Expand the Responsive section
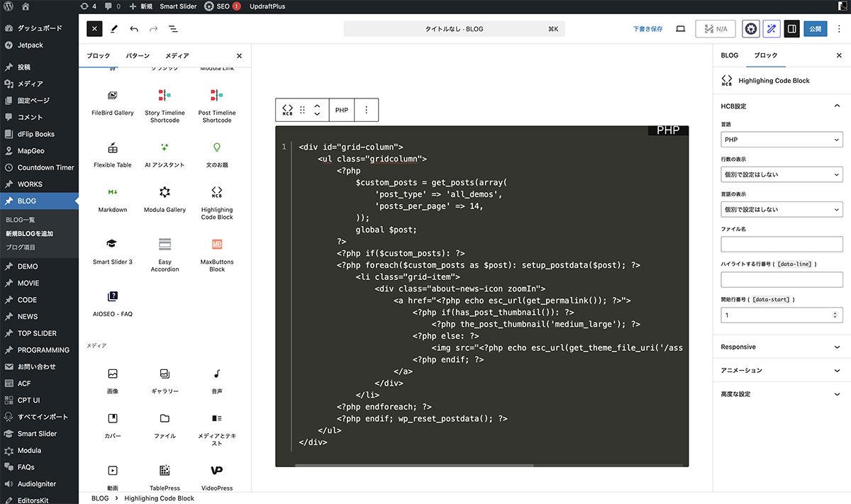Screen dimensions: 851x504 click(x=782, y=347)
